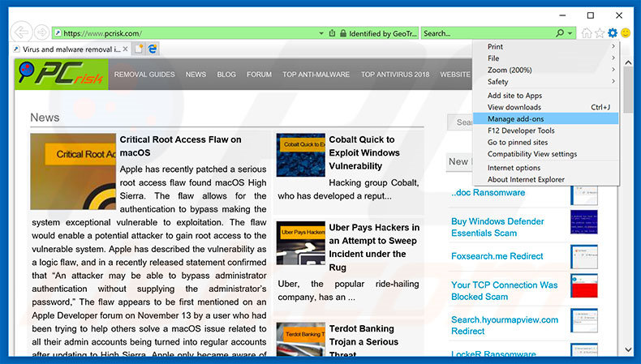Select Go to pinned sites
The image size is (641, 364).
pos(546,142)
